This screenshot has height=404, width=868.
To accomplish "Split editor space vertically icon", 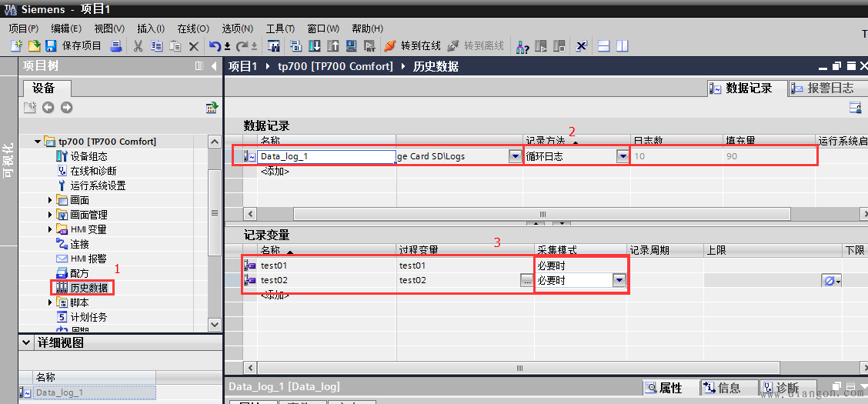I will tap(623, 46).
